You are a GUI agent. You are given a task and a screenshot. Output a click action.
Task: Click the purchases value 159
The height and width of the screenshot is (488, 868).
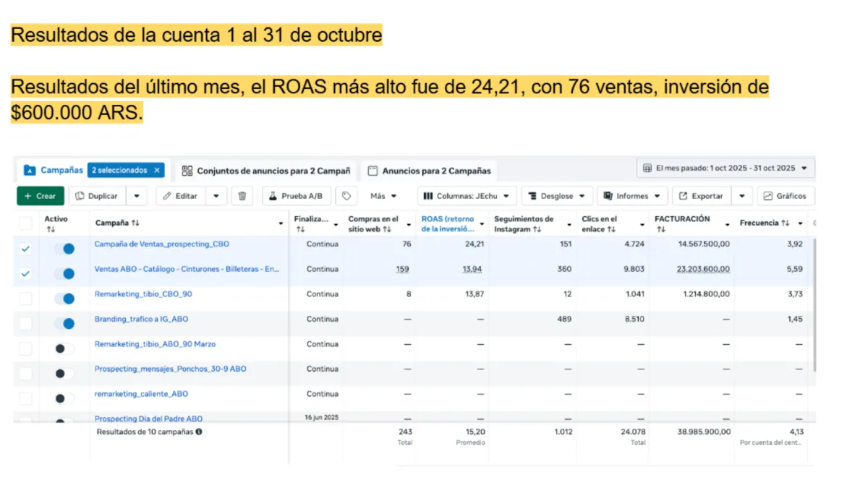pyautogui.click(x=404, y=269)
